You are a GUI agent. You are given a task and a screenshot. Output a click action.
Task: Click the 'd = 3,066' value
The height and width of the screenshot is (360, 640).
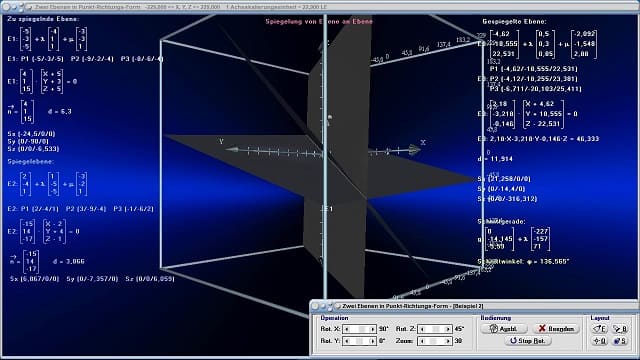pos(69,262)
